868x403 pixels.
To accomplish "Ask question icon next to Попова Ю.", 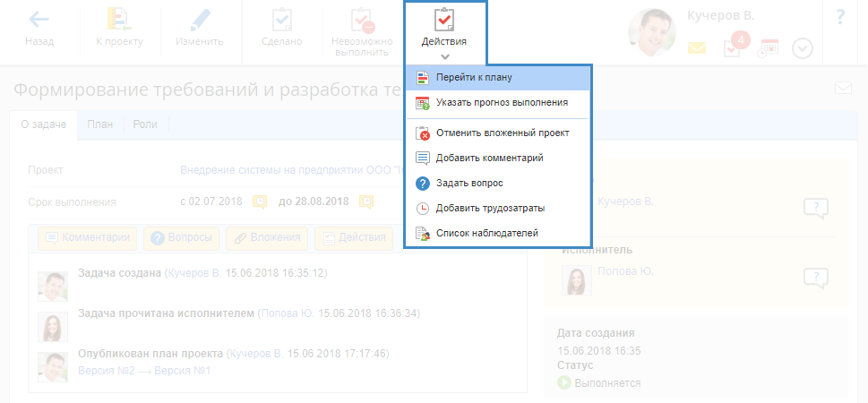I will click(x=815, y=279).
